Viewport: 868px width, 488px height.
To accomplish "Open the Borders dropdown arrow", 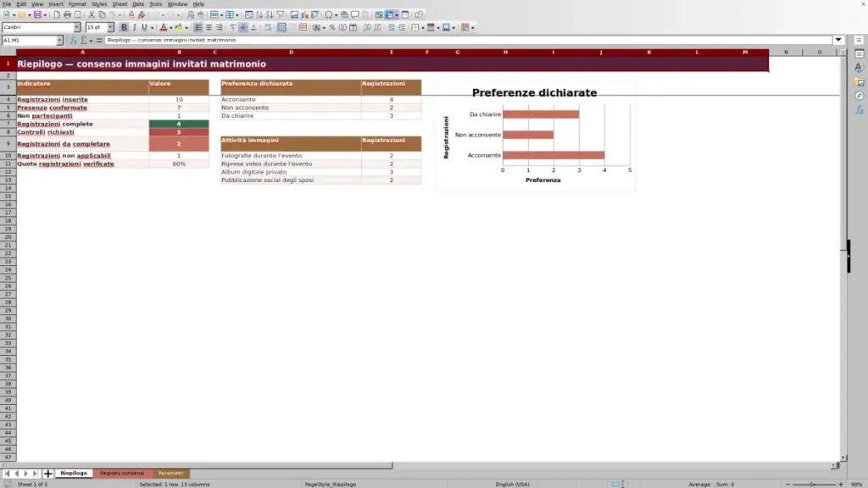I will click(x=423, y=28).
